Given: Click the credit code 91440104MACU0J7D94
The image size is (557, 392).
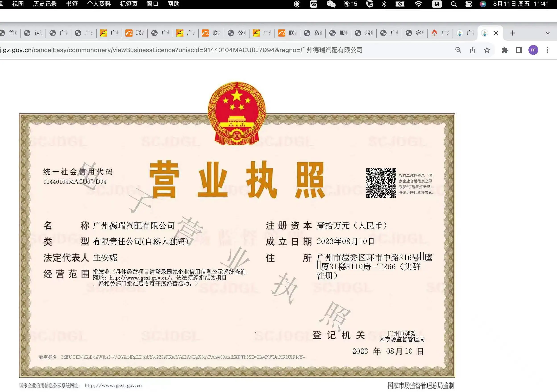Looking at the screenshot, I should [x=75, y=182].
